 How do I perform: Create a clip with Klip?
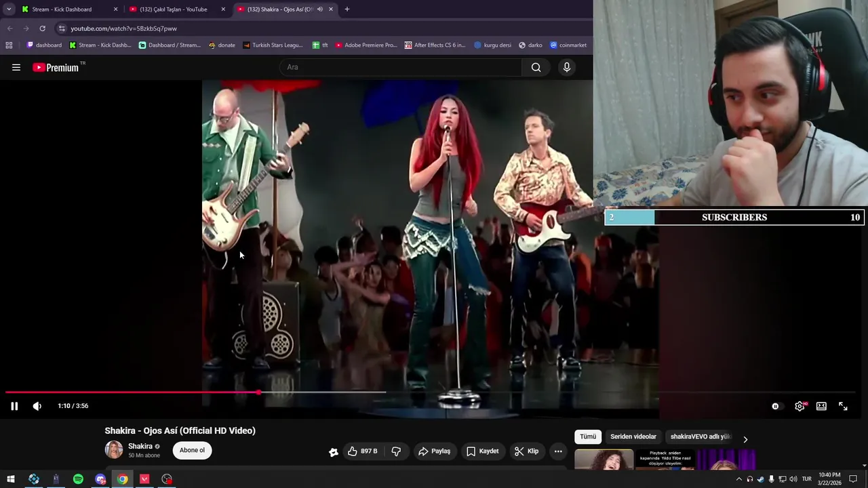coord(526,451)
